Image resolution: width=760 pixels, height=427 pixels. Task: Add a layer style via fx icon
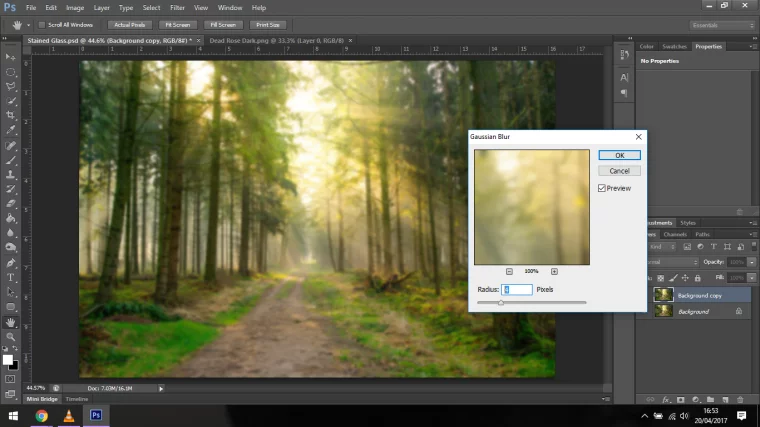point(666,400)
